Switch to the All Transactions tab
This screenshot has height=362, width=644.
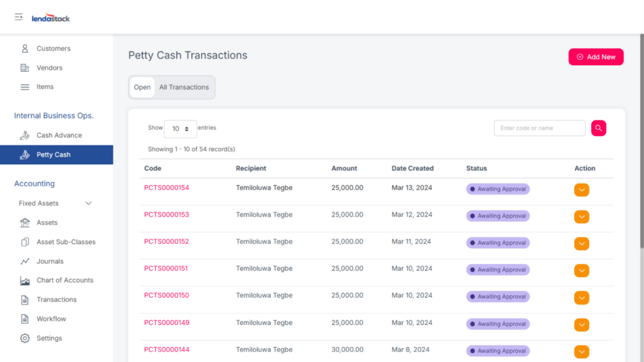(x=184, y=88)
